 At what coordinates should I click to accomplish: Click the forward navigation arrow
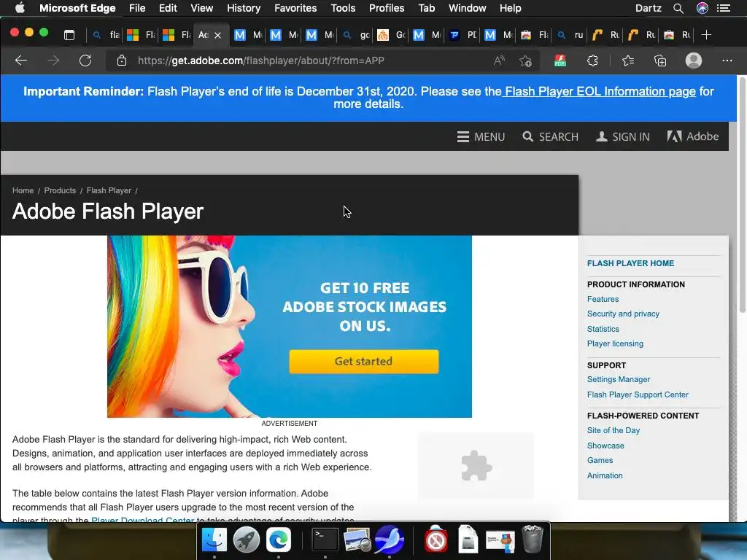pos(53,61)
